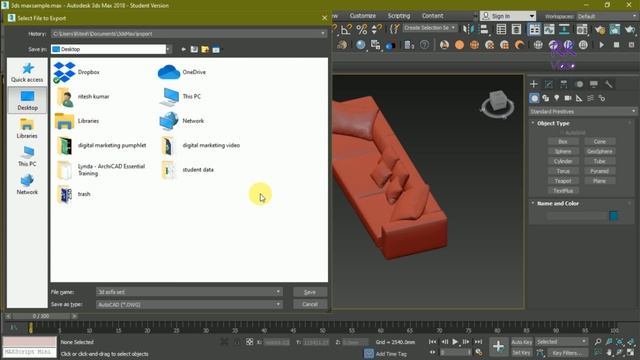The image size is (640, 360).
Task: Select the Network item in file list
Action: pyautogui.click(x=182, y=121)
